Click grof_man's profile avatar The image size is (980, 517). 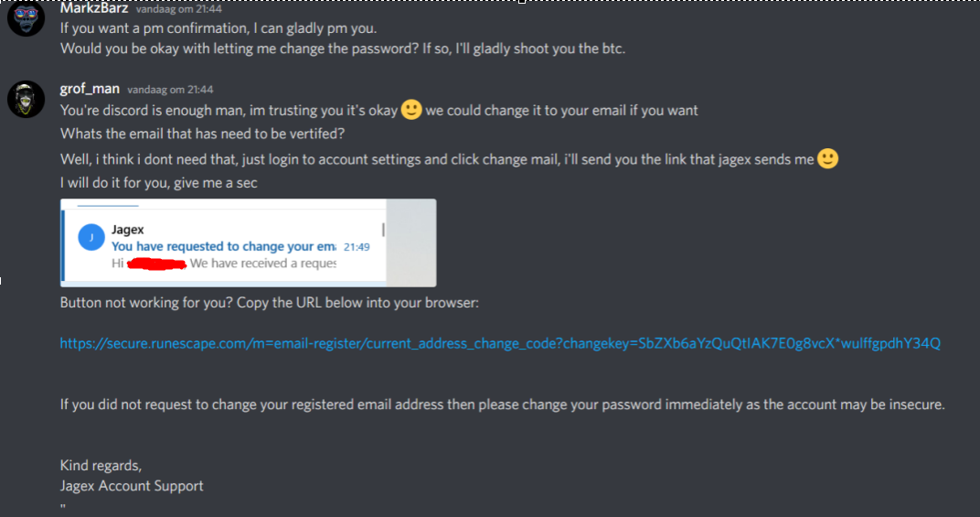click(26, 99)
